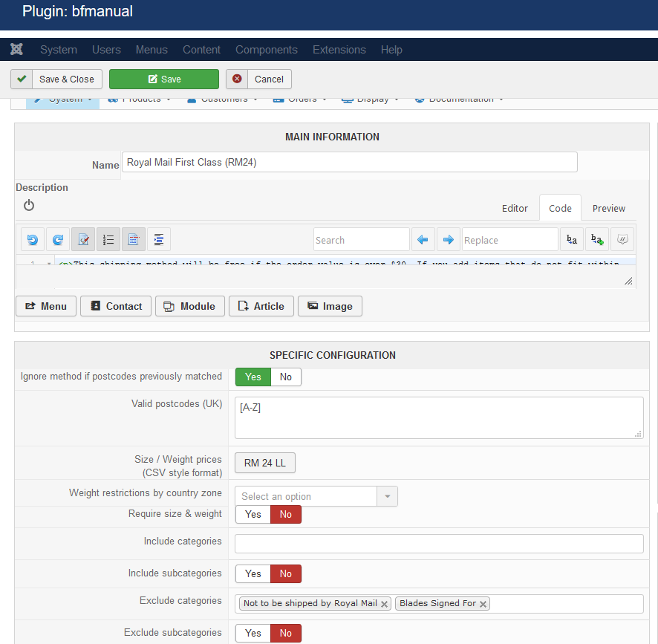Click the Joomla logo icon
Screen dimensions: 658x644
(17, 50)
